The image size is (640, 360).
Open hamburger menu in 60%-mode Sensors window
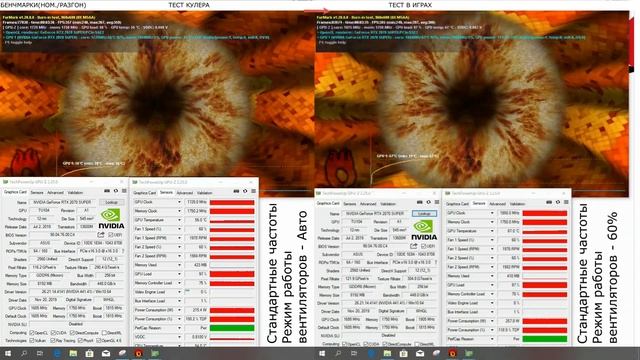click(566, 202)
